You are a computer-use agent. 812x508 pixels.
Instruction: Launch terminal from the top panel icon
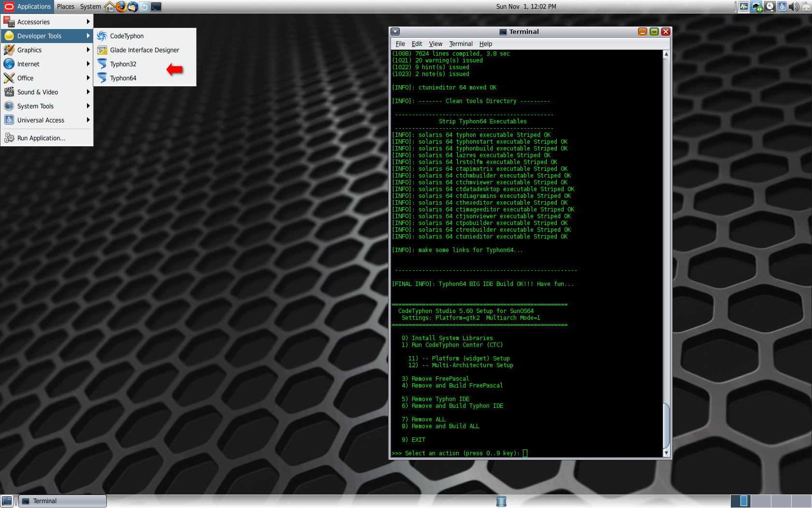[156, 7]
